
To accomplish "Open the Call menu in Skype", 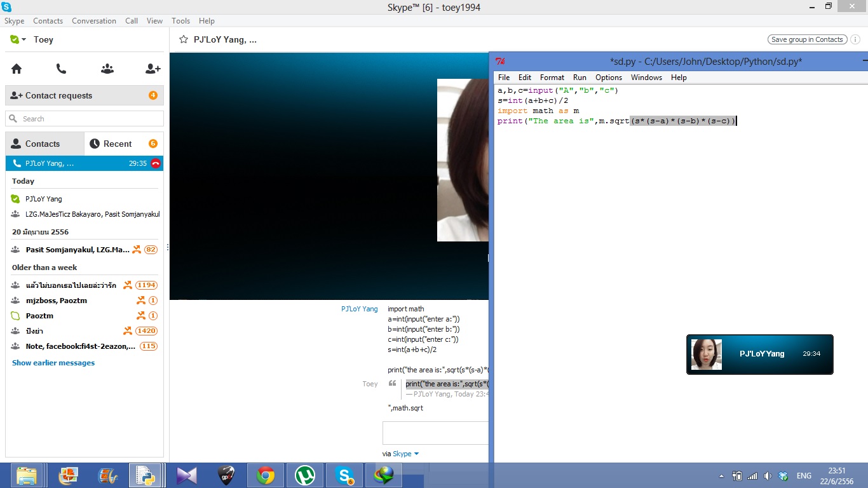I will 132,21.
